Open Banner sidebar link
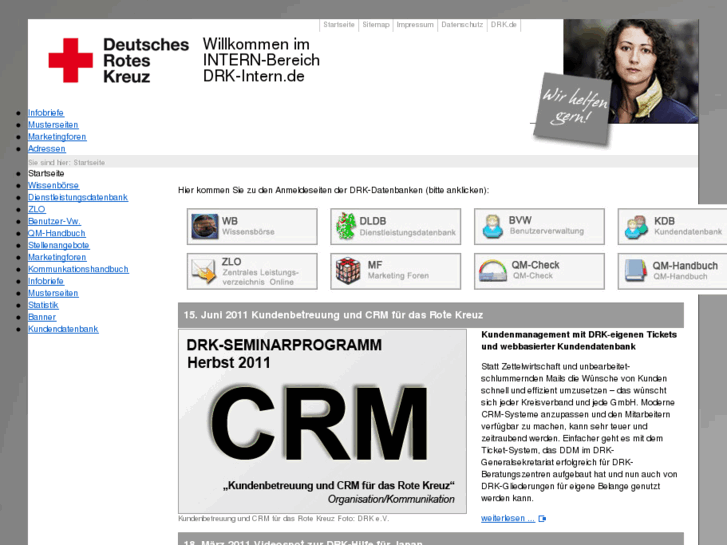The image size is (727, 545). 42,317
